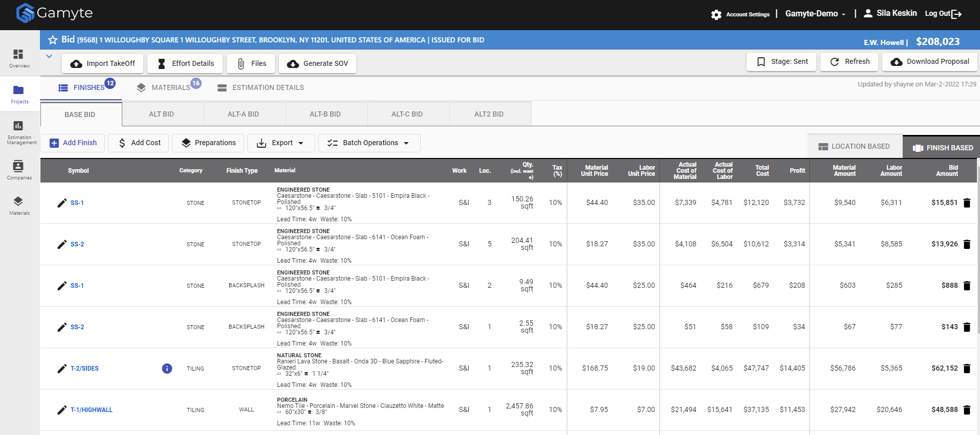The height and width of the screenshot is (435, 980).
Task: Switch to Location Based view
Action: (854, 147)
